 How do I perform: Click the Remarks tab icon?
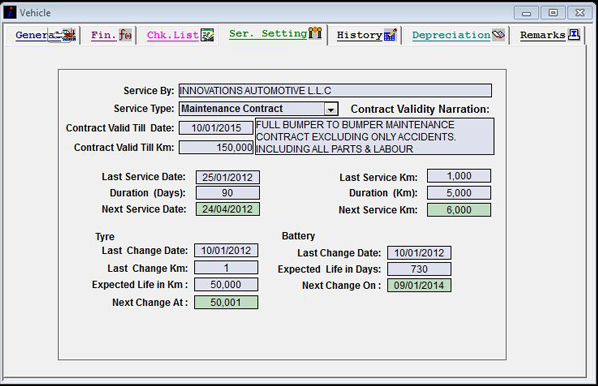click(574, 35)
